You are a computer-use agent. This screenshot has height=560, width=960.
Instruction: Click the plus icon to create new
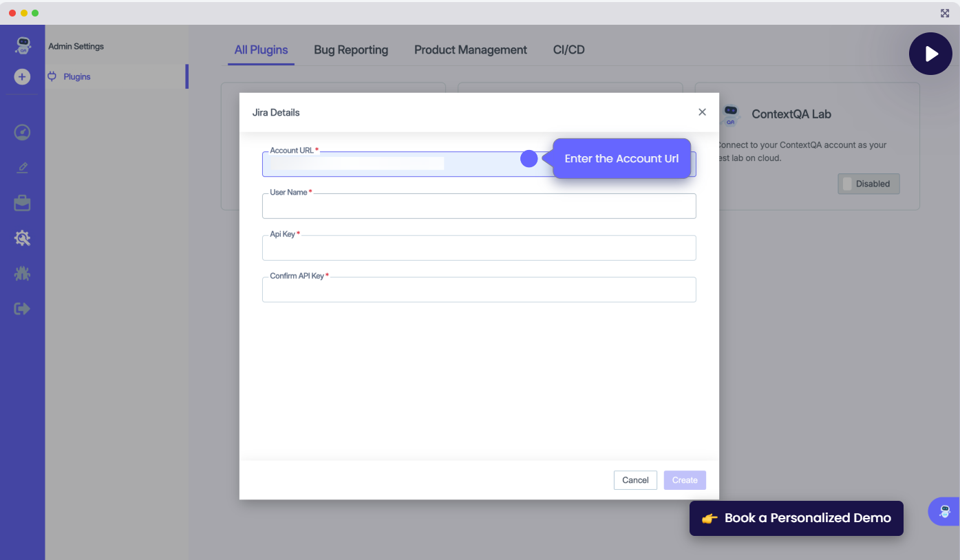point(22,77)
